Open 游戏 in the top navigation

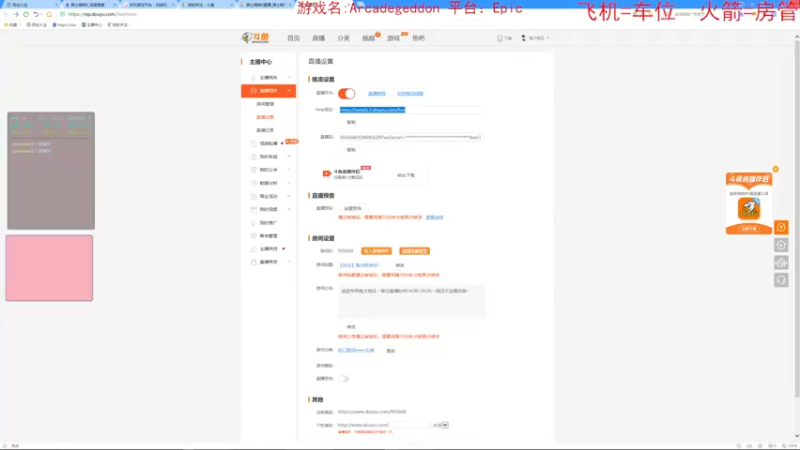(393, 38)
